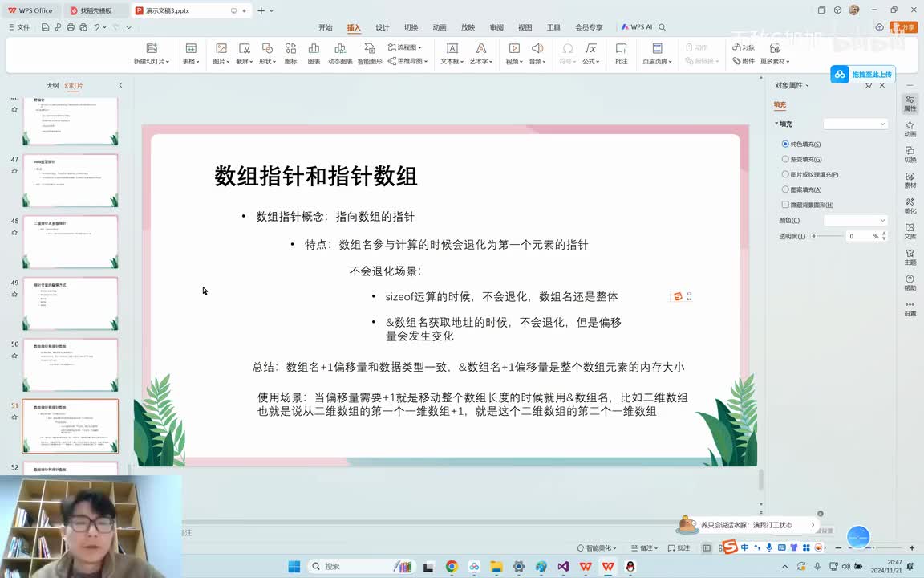Toggle the star on slide 51

[14, 417]
